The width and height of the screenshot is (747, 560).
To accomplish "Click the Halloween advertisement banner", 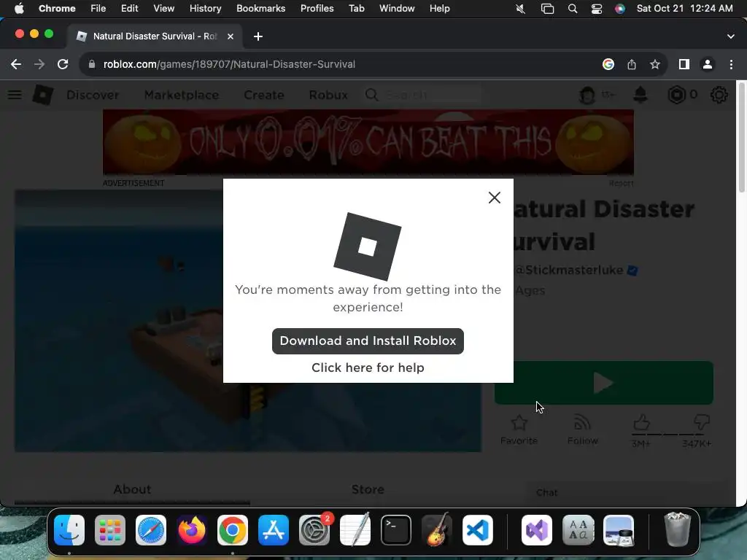I will pyautogui.click(x=368, y=142).
